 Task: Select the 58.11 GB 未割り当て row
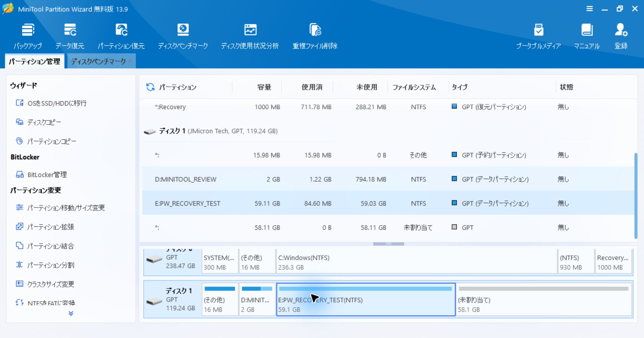(x=388, y=228)
